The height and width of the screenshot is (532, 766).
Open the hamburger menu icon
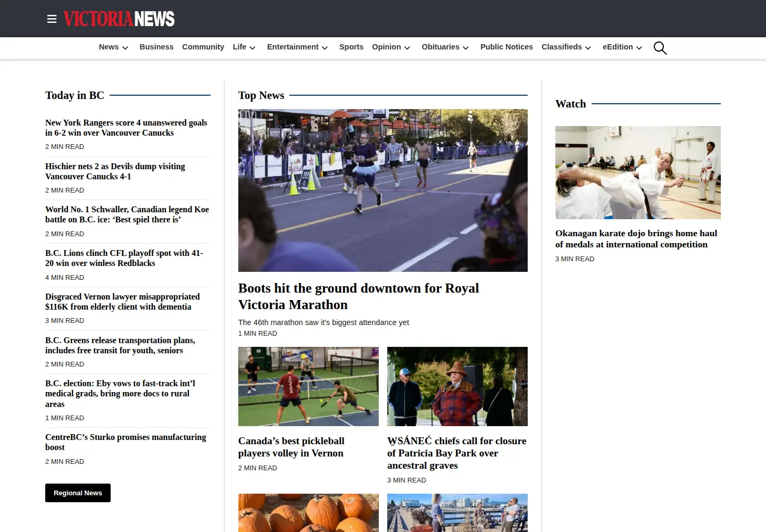(52, 19)
